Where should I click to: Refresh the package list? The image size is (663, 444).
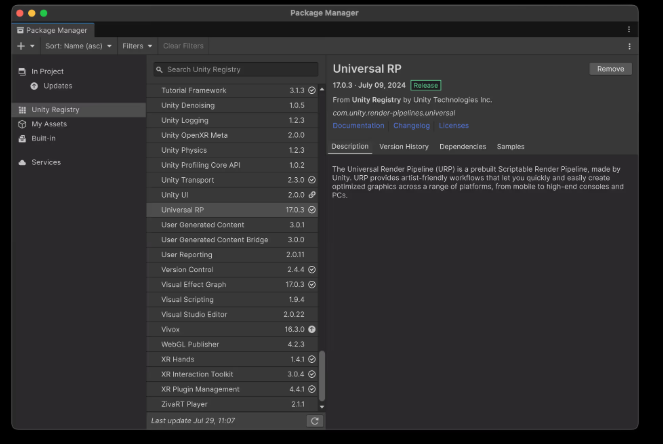point(315,421)
